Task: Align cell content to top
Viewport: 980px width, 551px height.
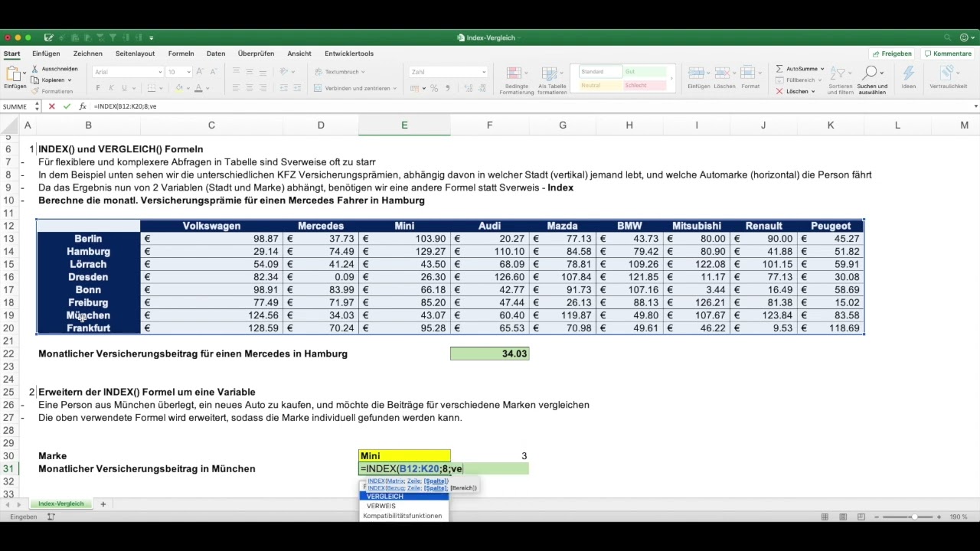Action: 237,72
